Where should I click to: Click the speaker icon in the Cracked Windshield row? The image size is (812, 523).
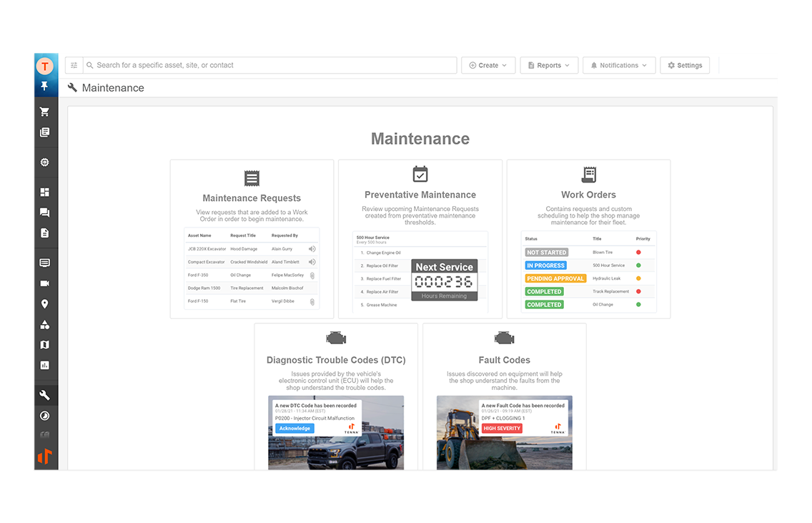click(x=312, y=262)
